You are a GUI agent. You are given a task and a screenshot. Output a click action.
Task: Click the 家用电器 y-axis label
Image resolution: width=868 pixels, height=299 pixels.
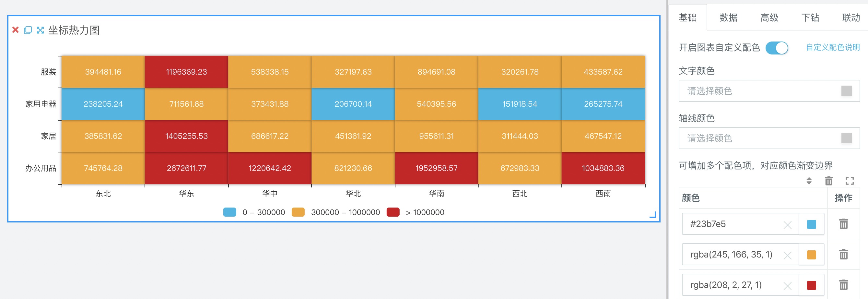41,104
